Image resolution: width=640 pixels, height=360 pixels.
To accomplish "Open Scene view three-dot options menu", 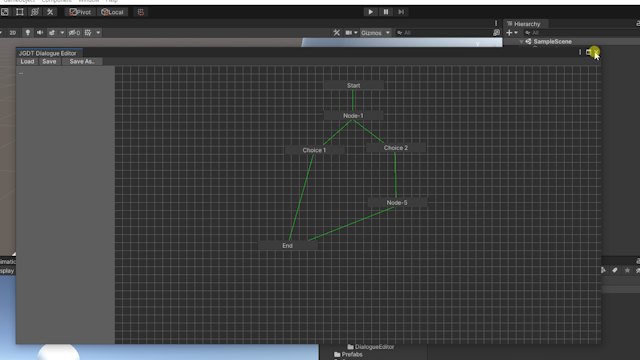I will (496, 24).
